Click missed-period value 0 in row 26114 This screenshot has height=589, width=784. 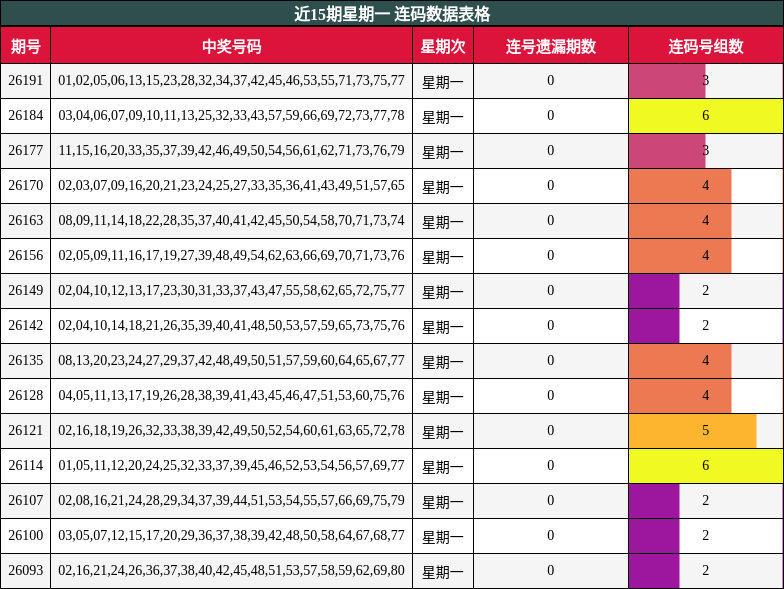pyautogui.click(x=550, y=466)
